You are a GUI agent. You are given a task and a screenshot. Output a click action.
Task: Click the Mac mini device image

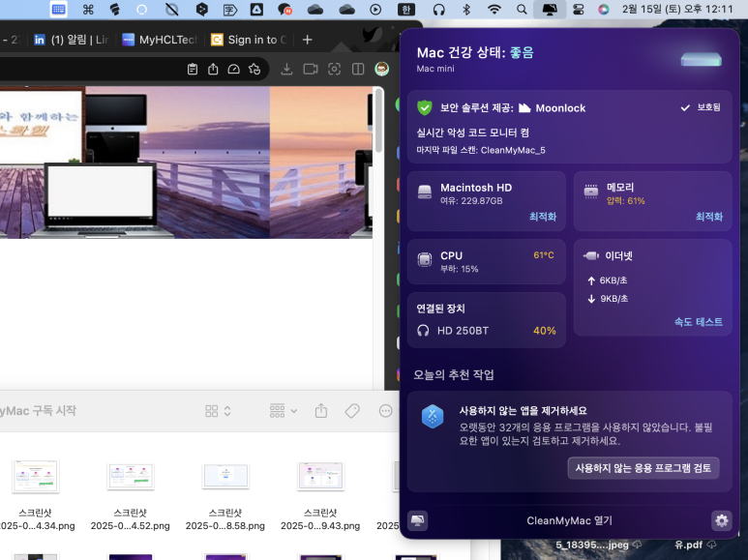point(701,60)
